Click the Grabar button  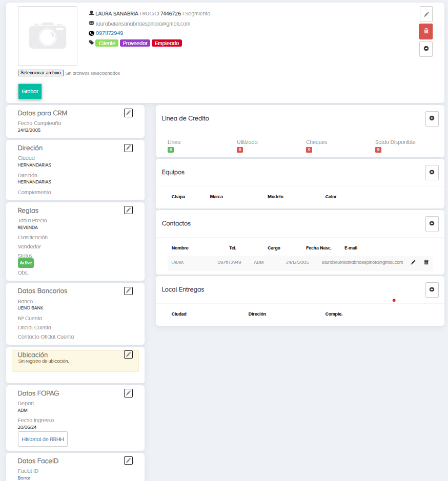pos(30,91)
